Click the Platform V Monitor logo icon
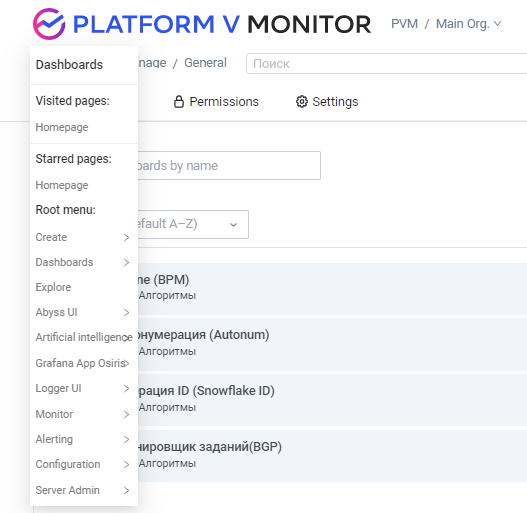The height and width of the screenshot is (513, 527). [x=49, y=24]
